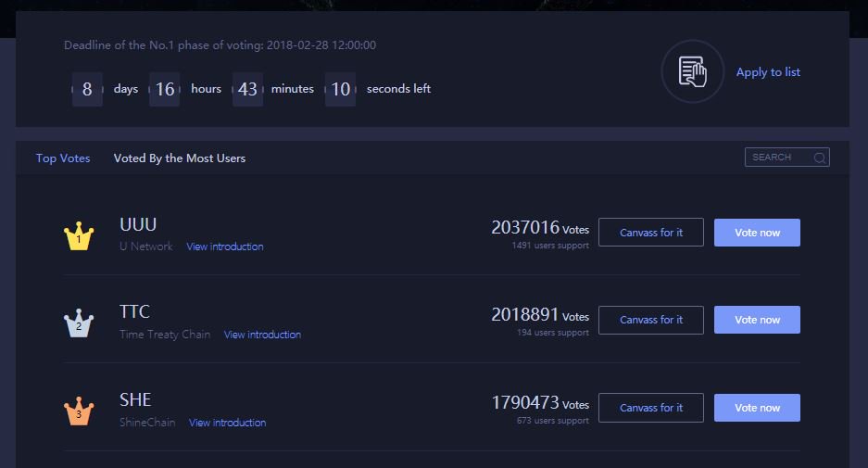Viewport: 868px width, 468px height.
Task: Click the 2037016 Votes count
Action: click(540, 228)
